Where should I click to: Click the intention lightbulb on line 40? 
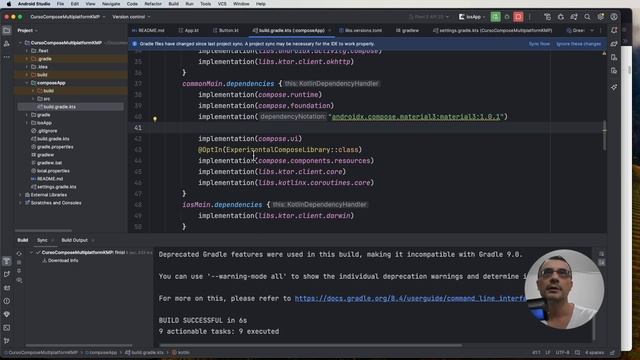pyautogui.click(x=155, y=119)
